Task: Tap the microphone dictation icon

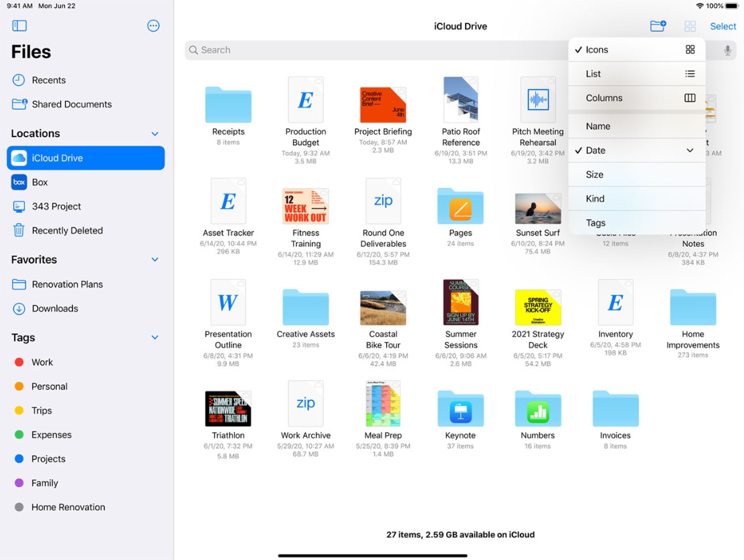Action: (727, 50)
